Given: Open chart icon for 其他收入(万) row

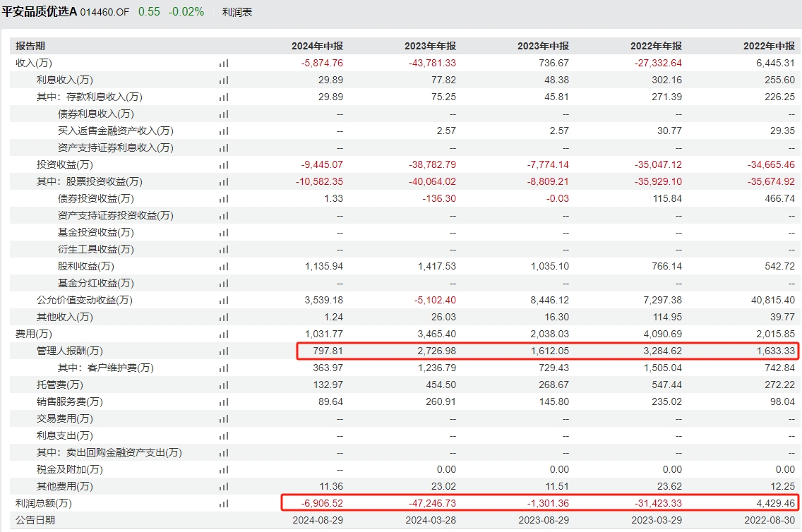Looking at the screenshot, I should 224,317.
